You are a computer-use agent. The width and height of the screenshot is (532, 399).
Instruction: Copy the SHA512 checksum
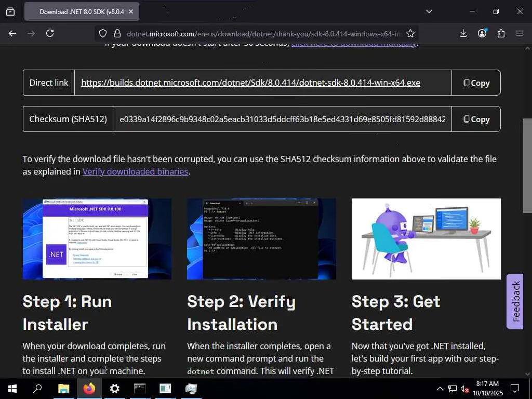[x=476, y=119]
